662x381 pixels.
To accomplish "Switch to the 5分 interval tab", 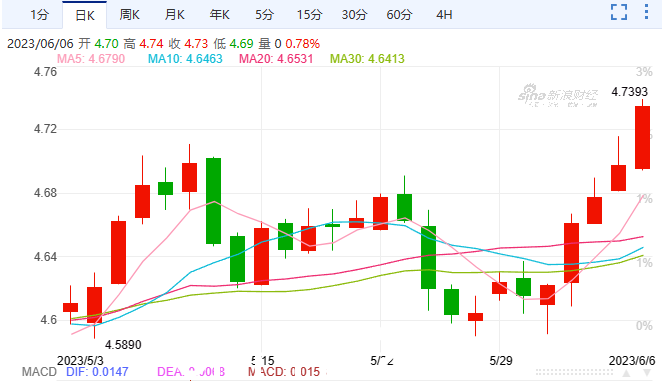I will 264,15.
